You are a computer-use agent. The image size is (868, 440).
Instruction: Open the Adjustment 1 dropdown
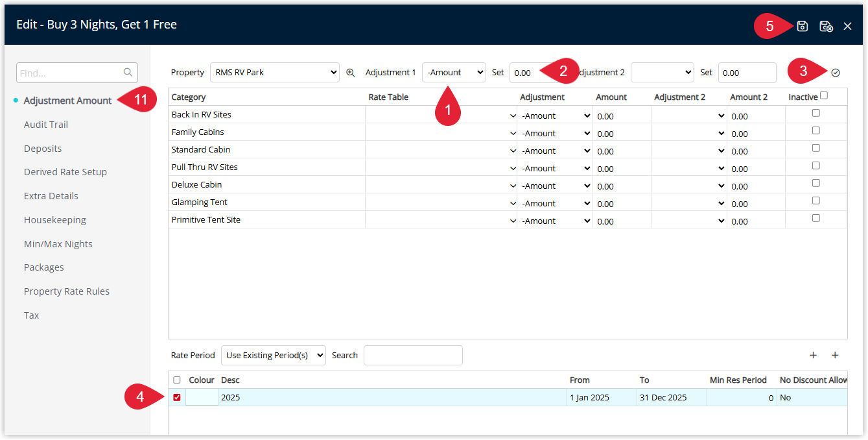pos(454,73)
